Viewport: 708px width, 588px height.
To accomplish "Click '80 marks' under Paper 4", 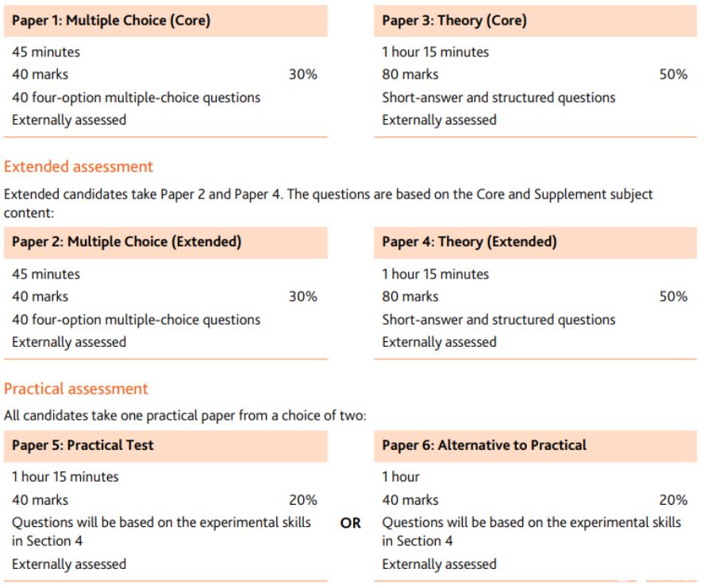I will click(x=410, y=297).
